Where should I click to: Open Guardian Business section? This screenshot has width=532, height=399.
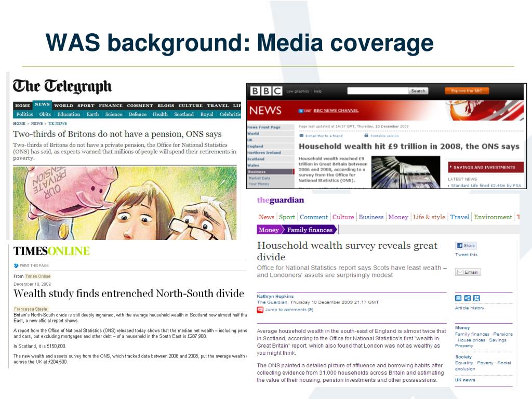point(371,217)
